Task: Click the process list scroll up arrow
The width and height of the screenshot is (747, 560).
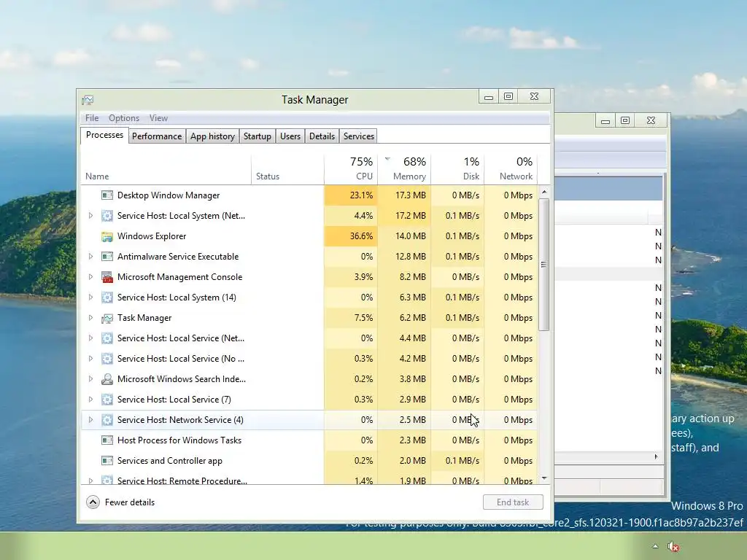Action: pos(544,192)
